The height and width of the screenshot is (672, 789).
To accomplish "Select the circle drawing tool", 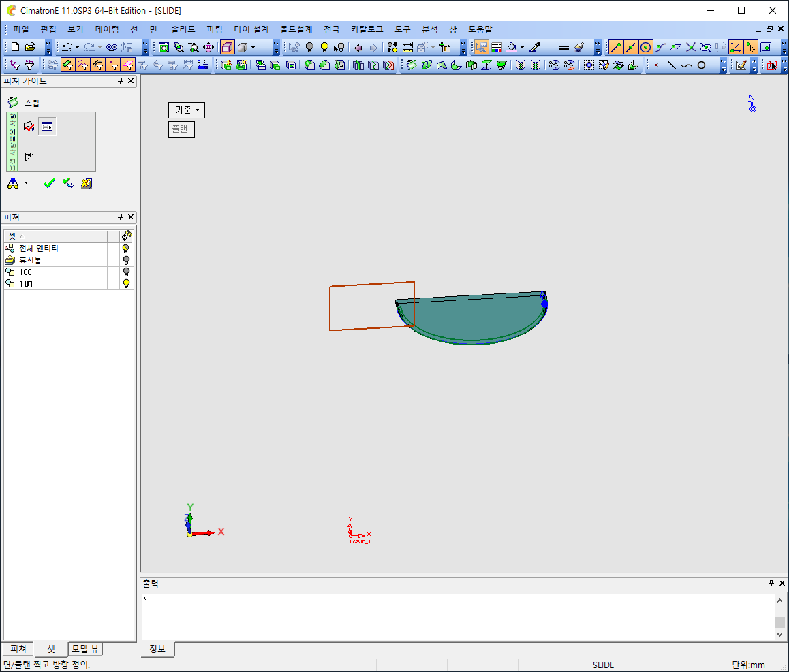I will tap(701, 65).
